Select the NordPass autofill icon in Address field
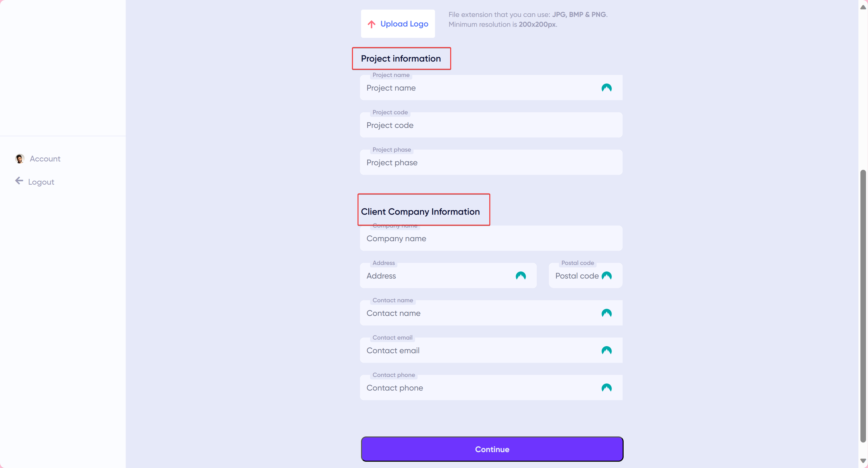The image size is (868, 468). click(x=521, y=276)
